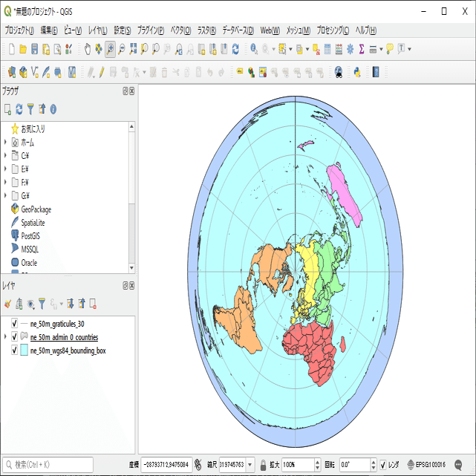Open Data Source Manager icon

[12, 72]
